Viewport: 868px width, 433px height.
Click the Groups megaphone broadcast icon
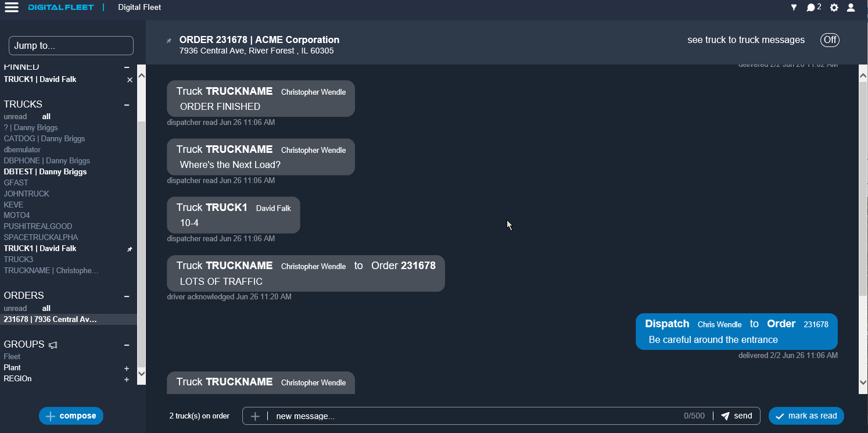53,345
